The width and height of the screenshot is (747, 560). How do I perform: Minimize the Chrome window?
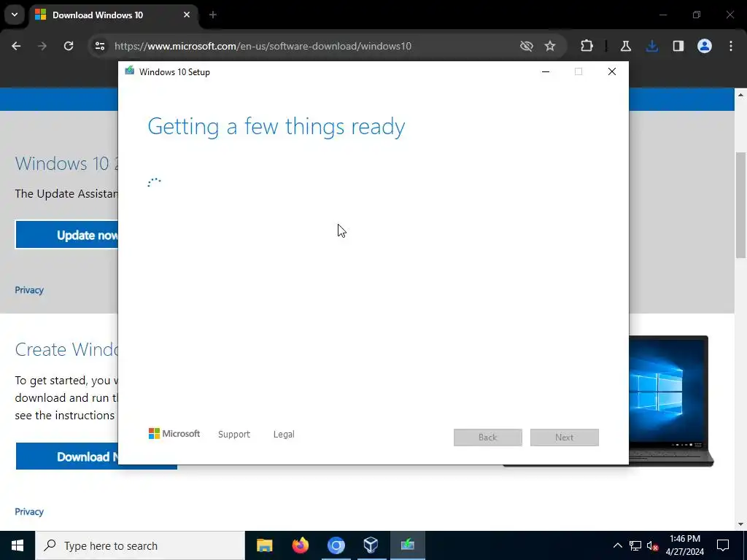663,15
